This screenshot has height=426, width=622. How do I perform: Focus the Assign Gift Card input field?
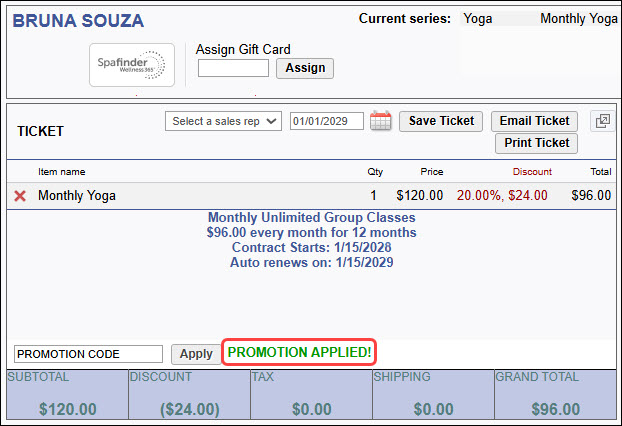point(233,68)
